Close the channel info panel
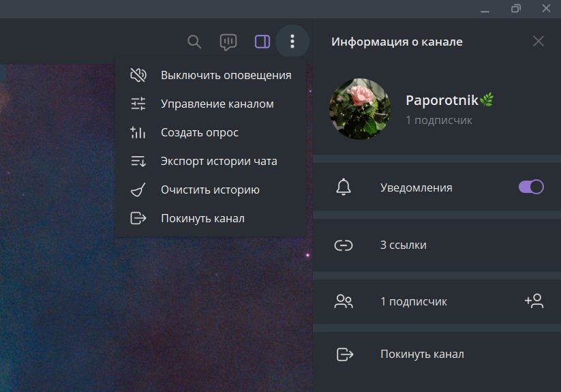The height and width of the screenshot is (392, 561). 539,41
